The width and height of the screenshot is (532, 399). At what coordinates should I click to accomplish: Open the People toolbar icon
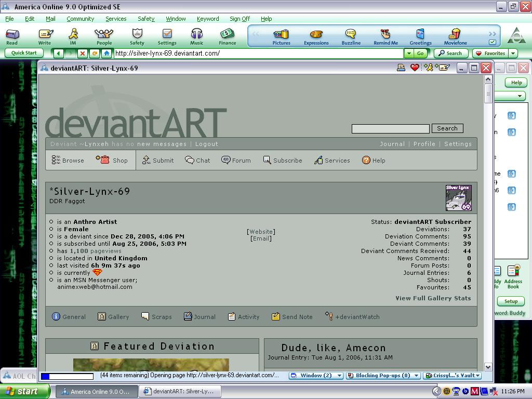104,37
